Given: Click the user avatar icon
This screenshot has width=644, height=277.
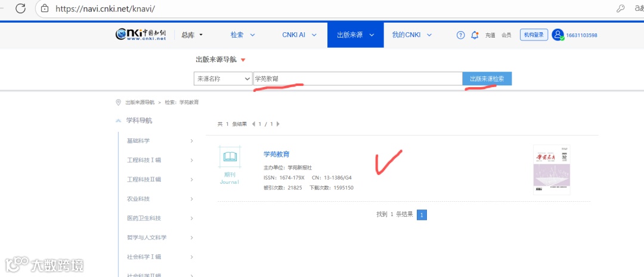Looking at the screenshot, I should pos(558,35).
